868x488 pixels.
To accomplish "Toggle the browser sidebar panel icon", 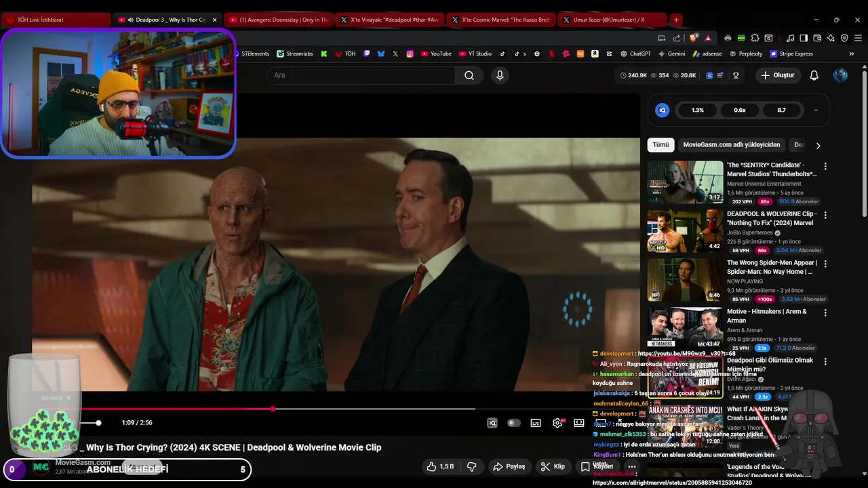I will pyautogui.click(x=804, y=38).
